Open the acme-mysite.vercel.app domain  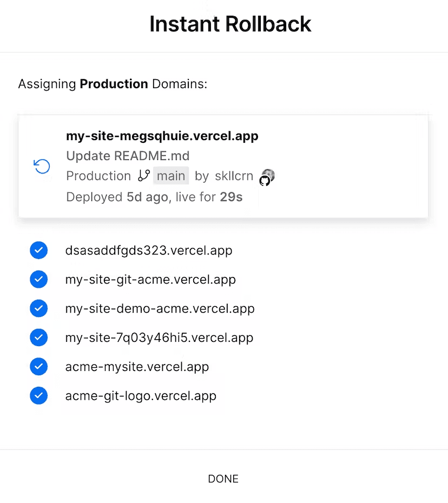137,367
